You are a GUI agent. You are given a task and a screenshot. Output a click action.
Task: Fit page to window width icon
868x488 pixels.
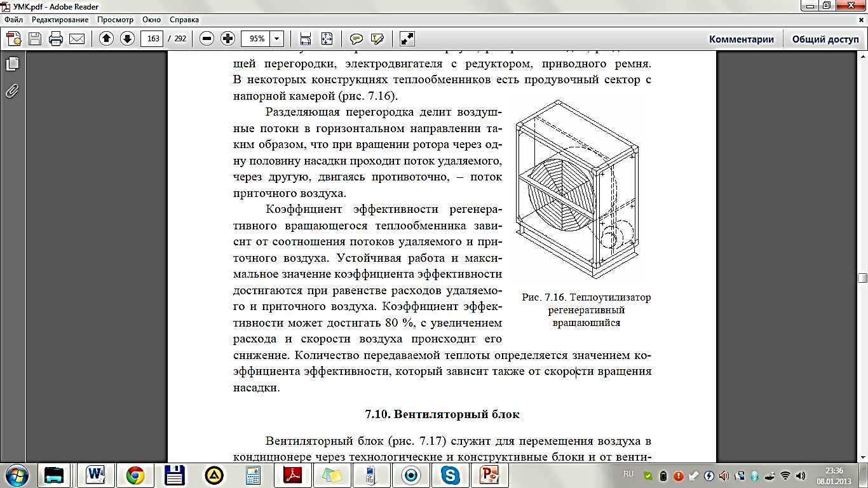tap(306, 39)
